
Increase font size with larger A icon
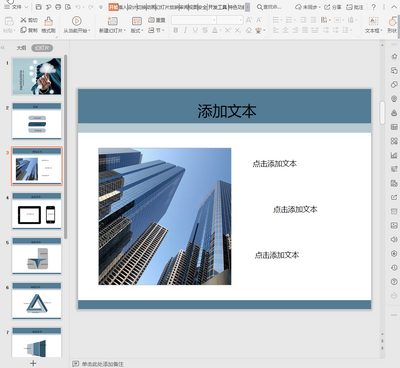pos(249,20)
